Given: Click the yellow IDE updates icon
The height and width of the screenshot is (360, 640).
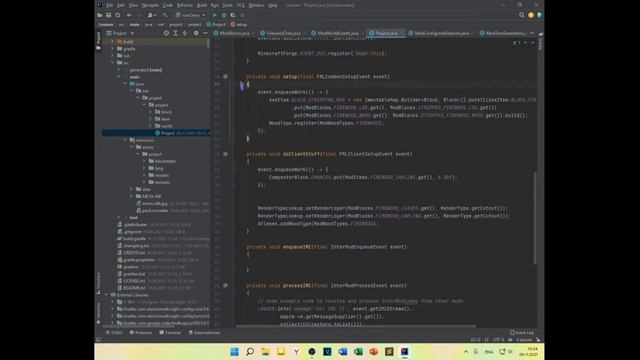Looking at the screenshot, I should pyautogui.click(x=531, y=15).
